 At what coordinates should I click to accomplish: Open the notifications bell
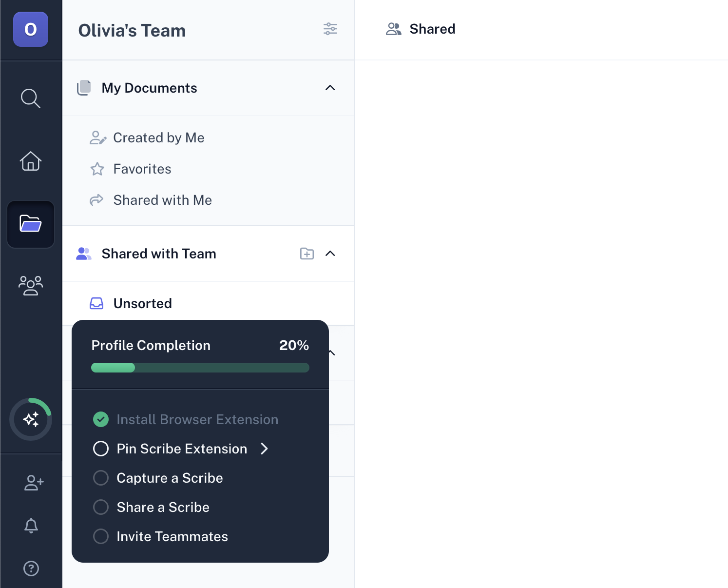click(x=31, y=526)
